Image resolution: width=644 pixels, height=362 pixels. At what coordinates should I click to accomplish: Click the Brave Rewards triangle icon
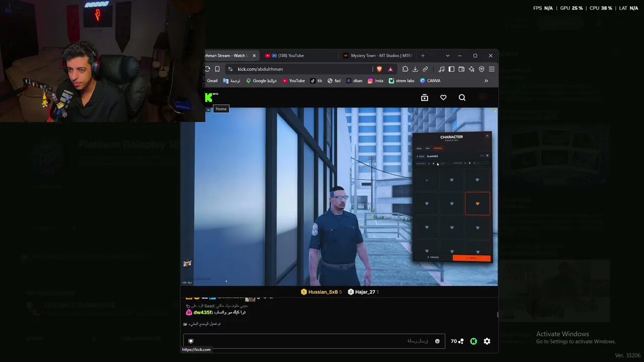[390, 69]
